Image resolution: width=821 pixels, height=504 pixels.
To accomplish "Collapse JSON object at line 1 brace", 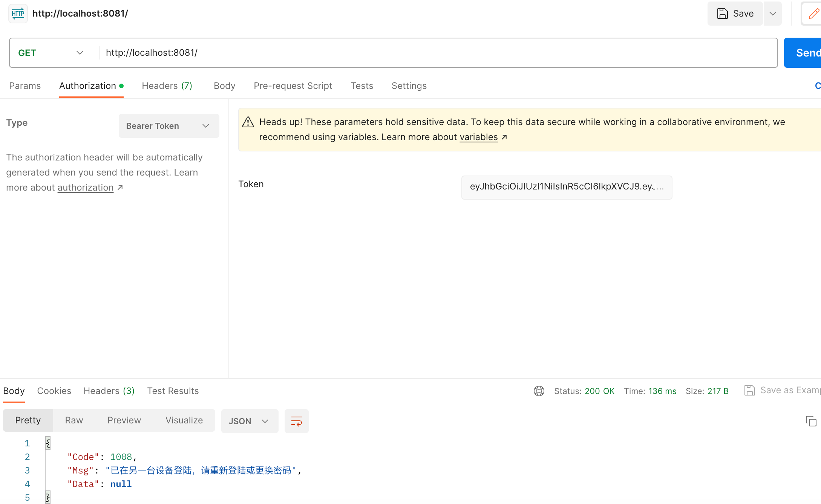I will (48, 443).
